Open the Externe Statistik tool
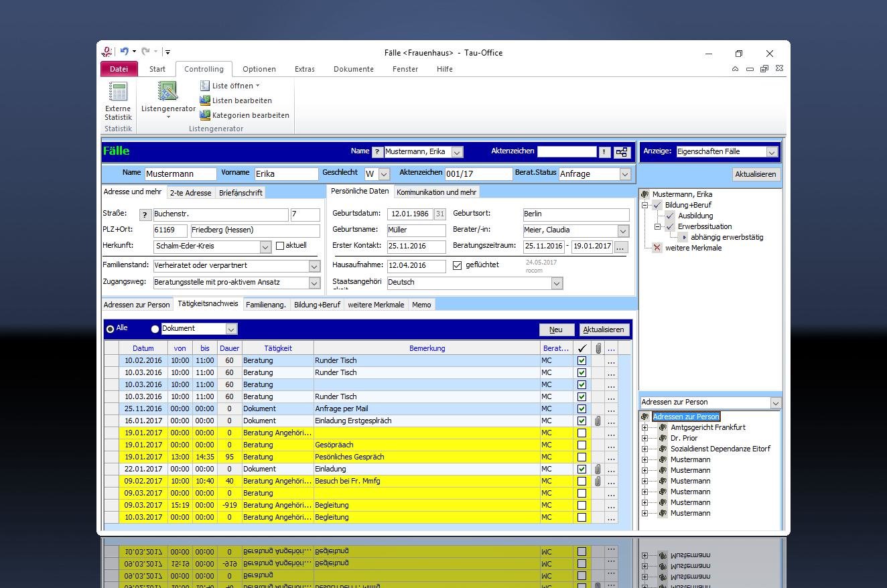The image size is (887, 588). coord(118,100)
